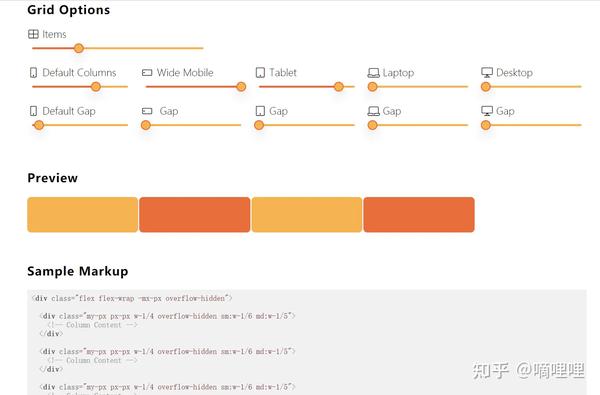Screen dimensions: 600x395
Task: Click inside the Sample Markup code box
Action: (307, 343)
